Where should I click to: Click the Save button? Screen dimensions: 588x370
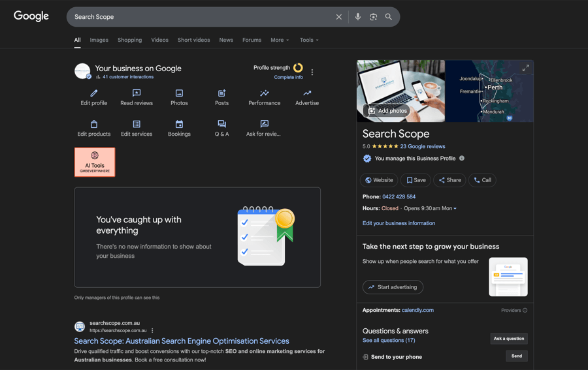coord(416,180)
